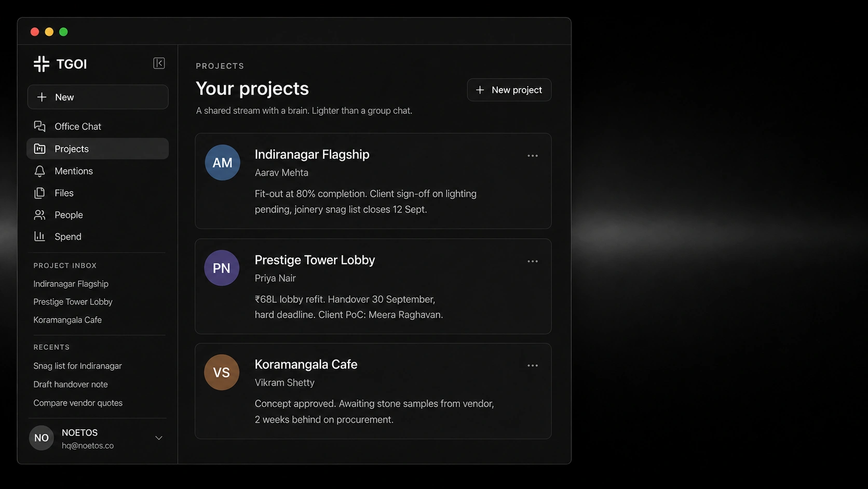The height and width of the screenshot is (489, 868).
Task: Click the PROJECT INBOX section header
Action: (65, 266)
